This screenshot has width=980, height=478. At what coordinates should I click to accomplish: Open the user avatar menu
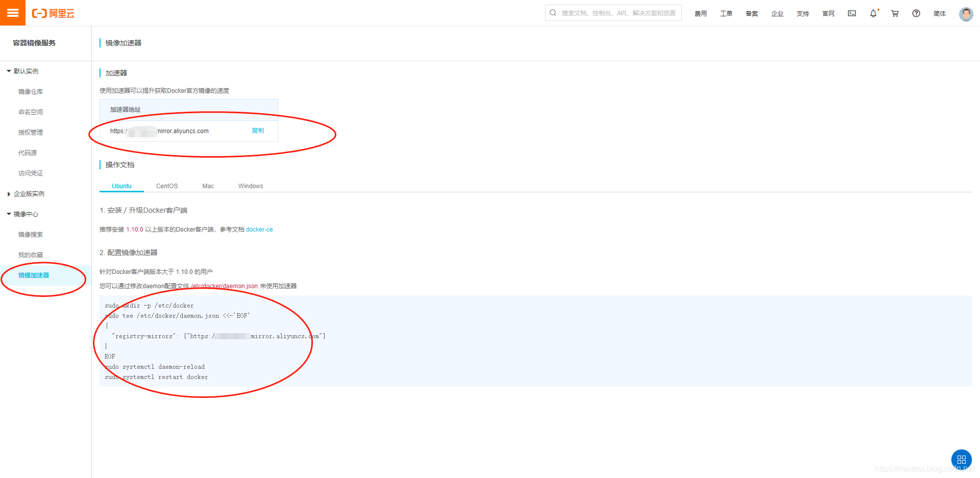[966, 14]
